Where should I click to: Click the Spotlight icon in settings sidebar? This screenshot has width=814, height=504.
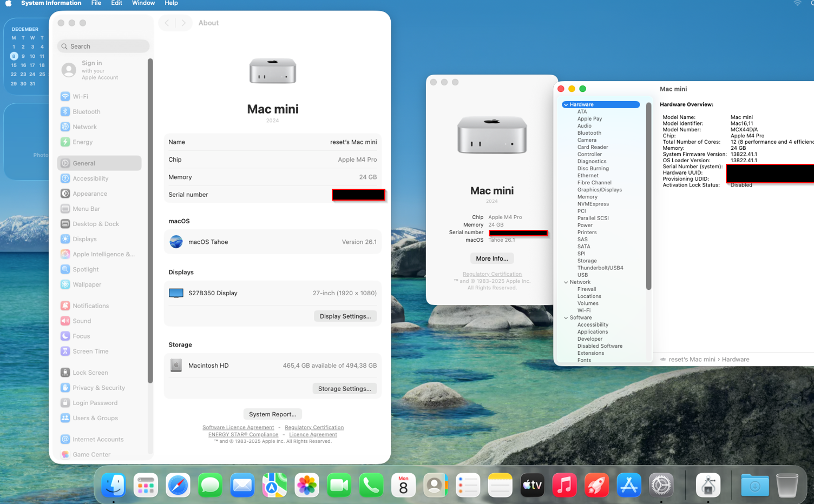(x=65, y=269)
